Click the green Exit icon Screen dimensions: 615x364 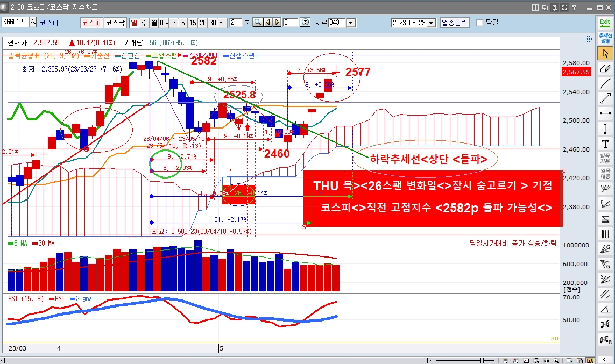(605, 24)
